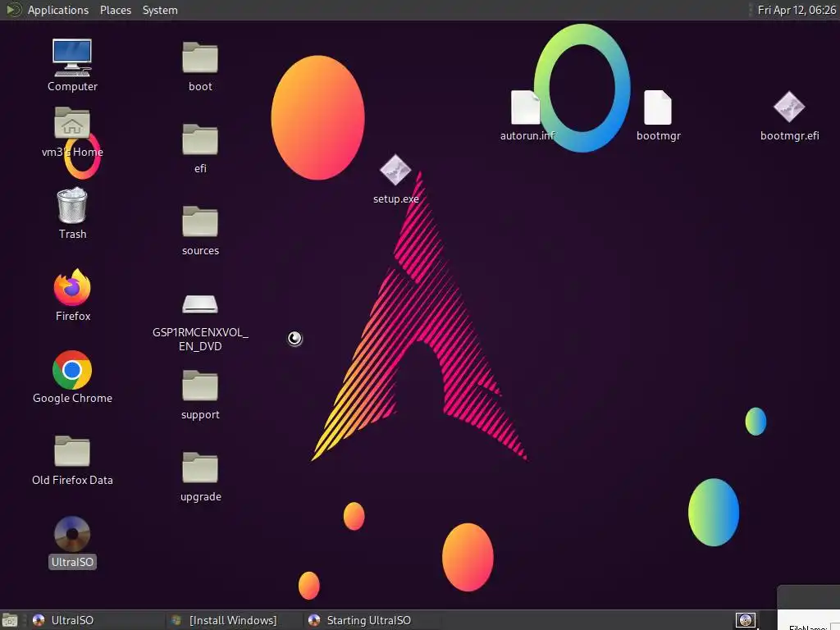The image size is (840, 630).
Task: Click the show desktop icon in bottom panel
Action: click(10, 620)
